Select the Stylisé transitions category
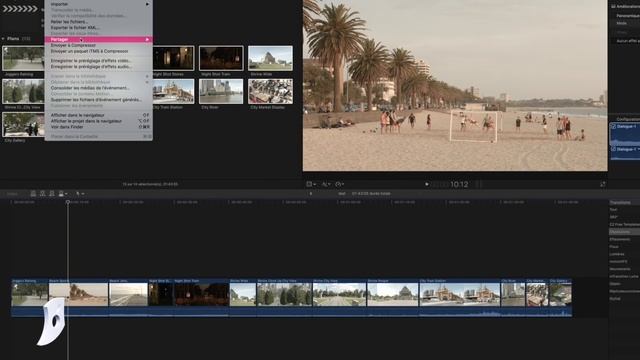Screen dimensions: 640x360 615,298
